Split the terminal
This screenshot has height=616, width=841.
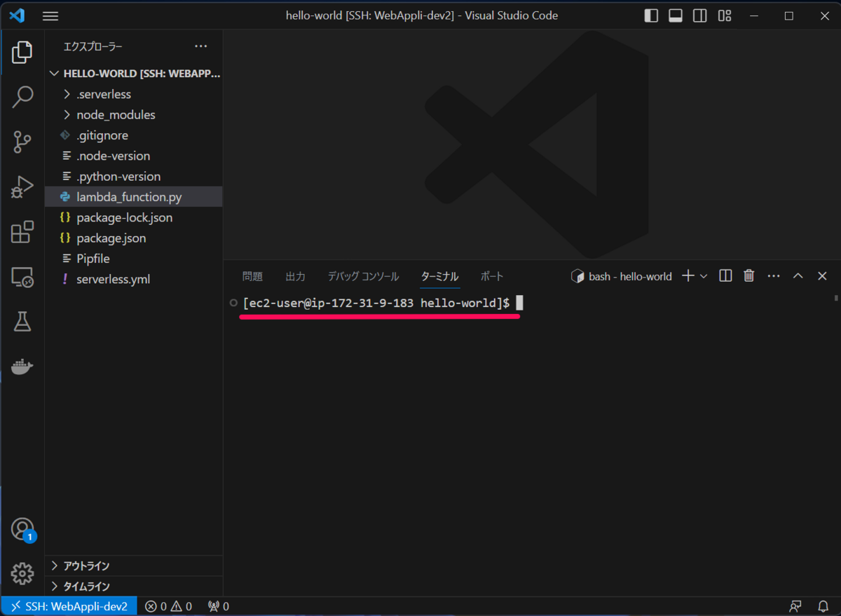click(726, 276)
